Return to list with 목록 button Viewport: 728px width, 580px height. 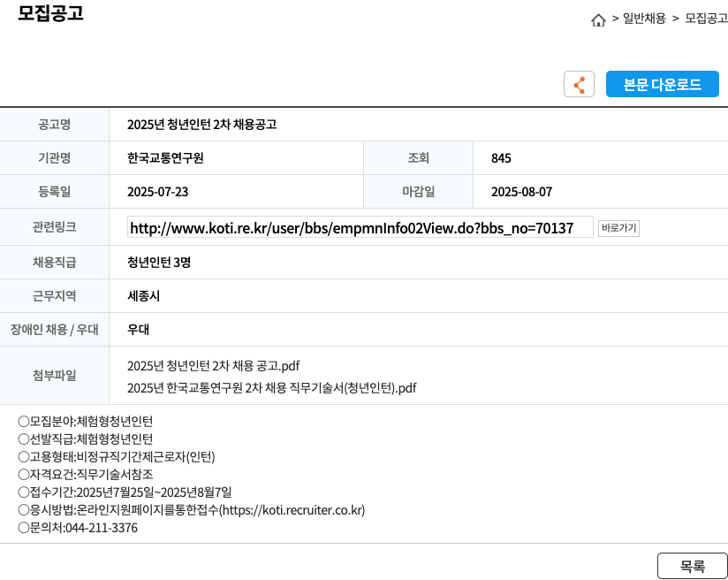(x=693, y=566)
